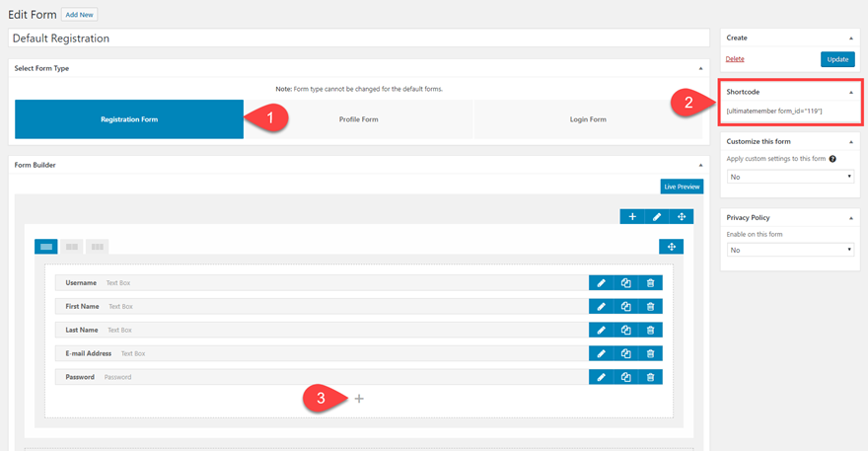Image resolution: width=868 pixels, height=451 pixels.
Task: Delete the Username field via trash icon
Action: [650, 283]
